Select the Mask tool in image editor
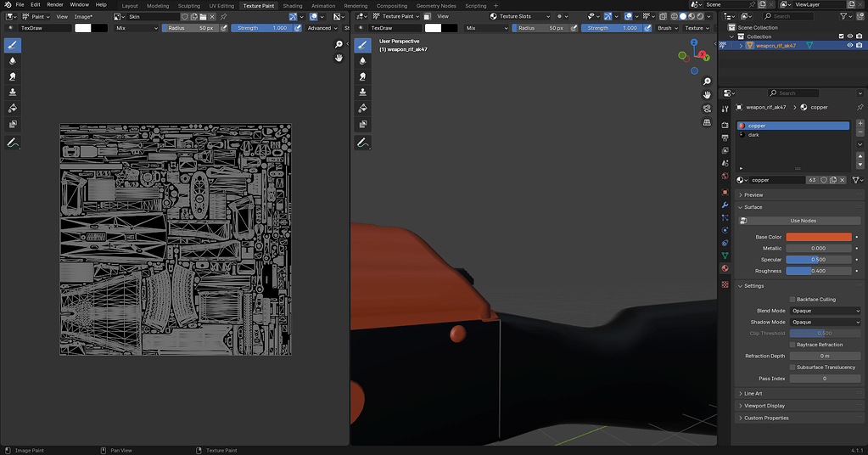The width and height of the screenshot is (868, 455). pyautogui.click(x=13, y=124)
